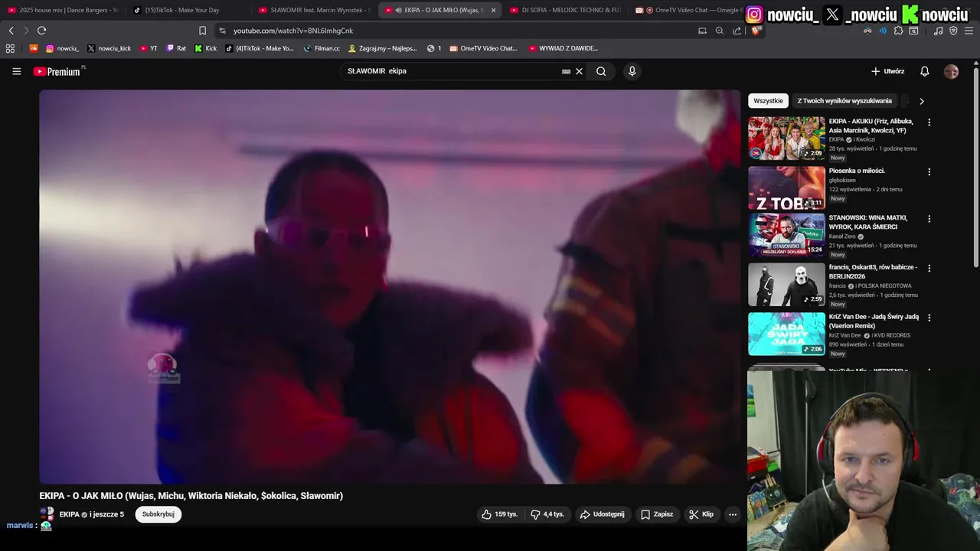Open YouTube notifications bell
The height and width of the screenshot is (551, 980).
924,71
